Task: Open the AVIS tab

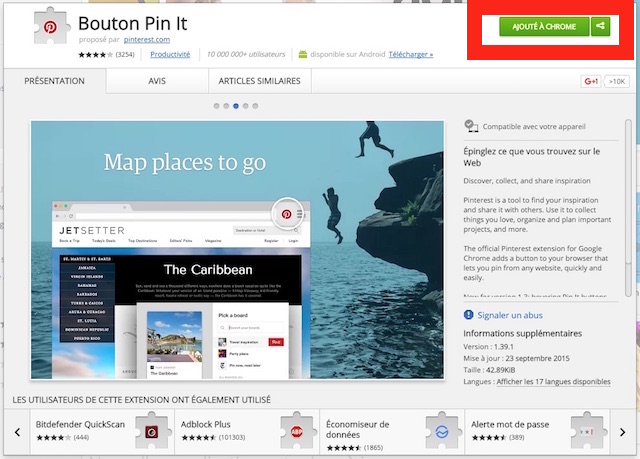Action: click(157, 81)
